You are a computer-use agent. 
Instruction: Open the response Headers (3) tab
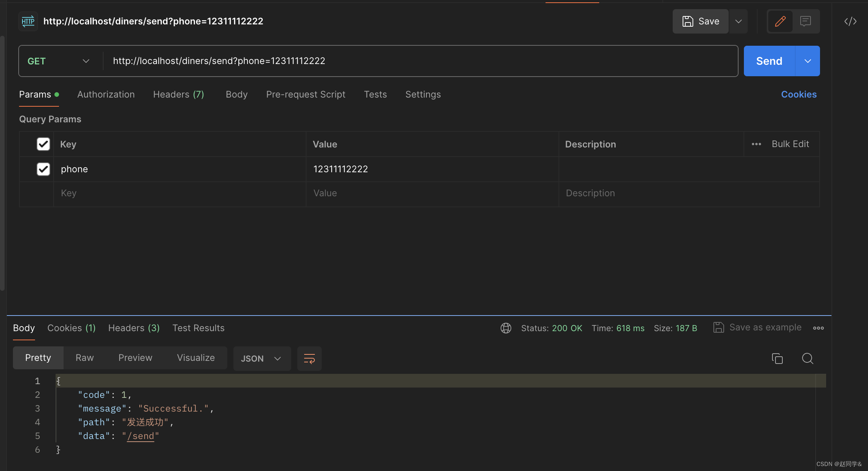pos(134,328)
